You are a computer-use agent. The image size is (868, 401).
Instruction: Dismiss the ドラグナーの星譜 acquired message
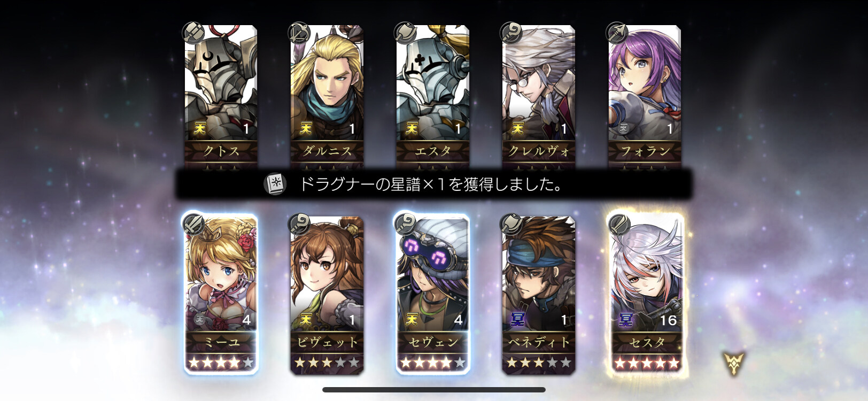(433, 184)
